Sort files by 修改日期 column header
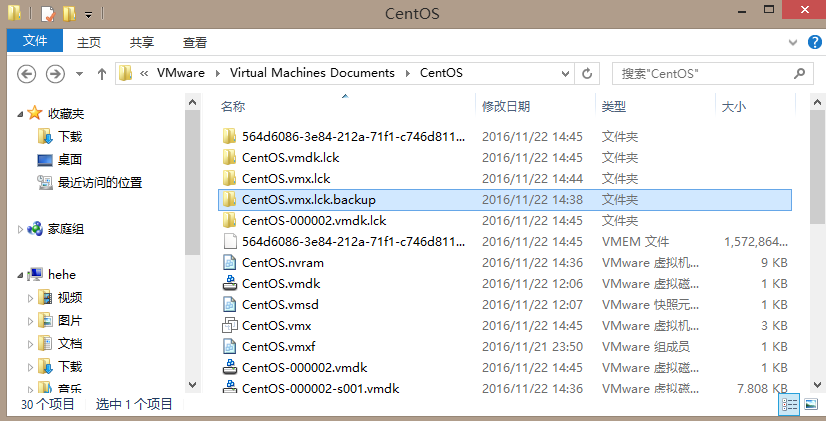The image size is (826, 421). [x=506, y=106]
